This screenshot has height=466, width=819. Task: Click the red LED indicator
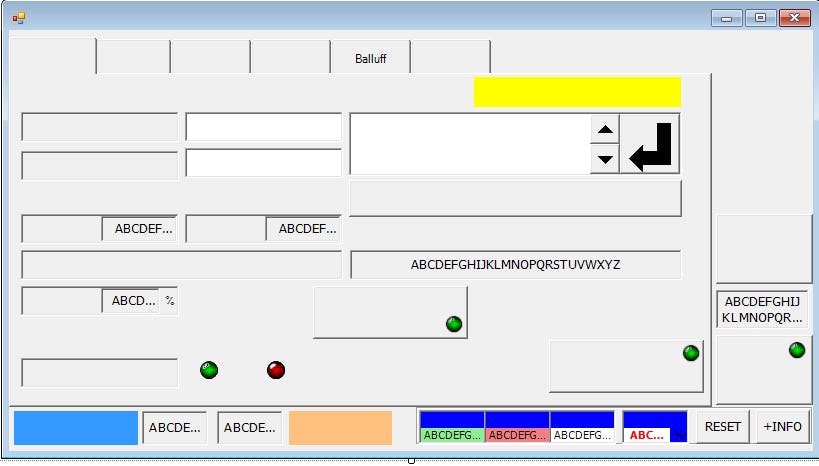tap(276, 370)
